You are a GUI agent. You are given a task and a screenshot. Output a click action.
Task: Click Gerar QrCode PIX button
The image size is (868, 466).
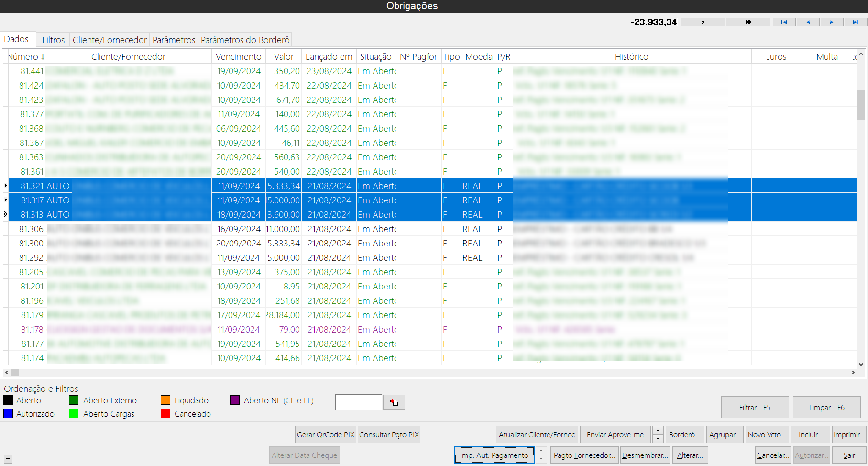326,434
